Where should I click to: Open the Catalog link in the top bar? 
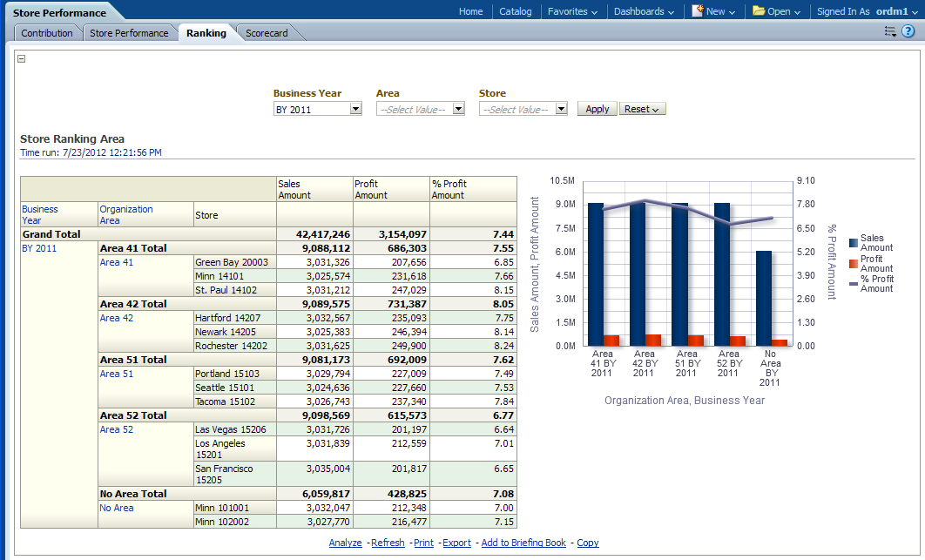click(x=515, y=11)
